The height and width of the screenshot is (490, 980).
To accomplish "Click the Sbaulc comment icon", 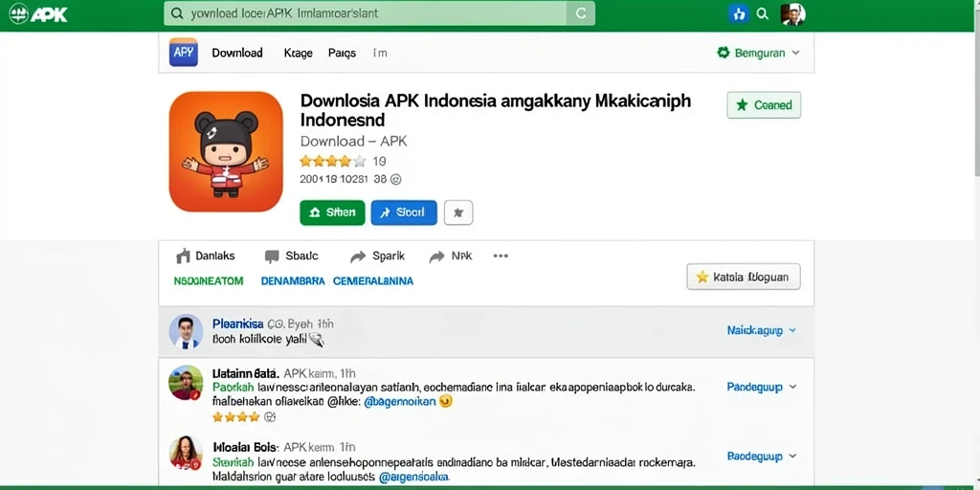I will click(x=271, y=256).
